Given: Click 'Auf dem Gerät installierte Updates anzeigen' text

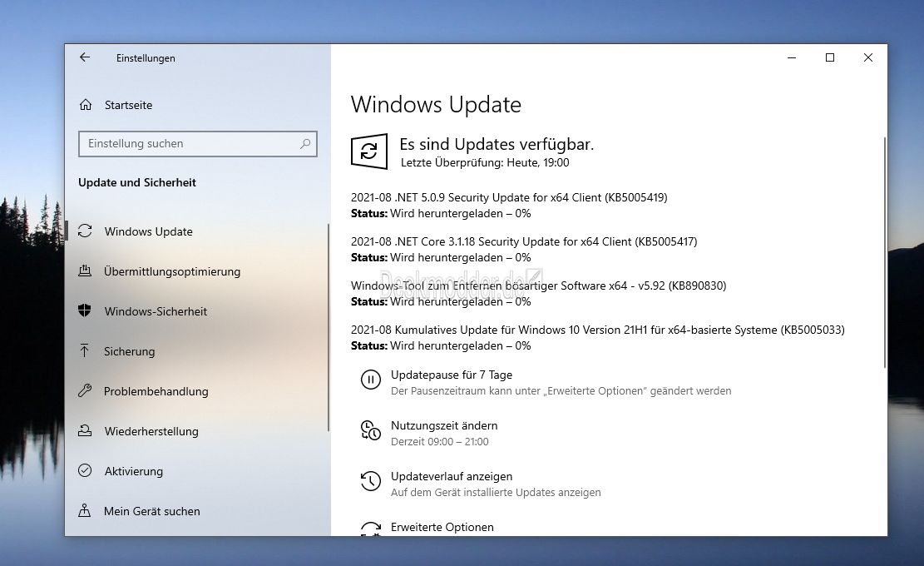Looking at the screenshot, I should (496, 492).
